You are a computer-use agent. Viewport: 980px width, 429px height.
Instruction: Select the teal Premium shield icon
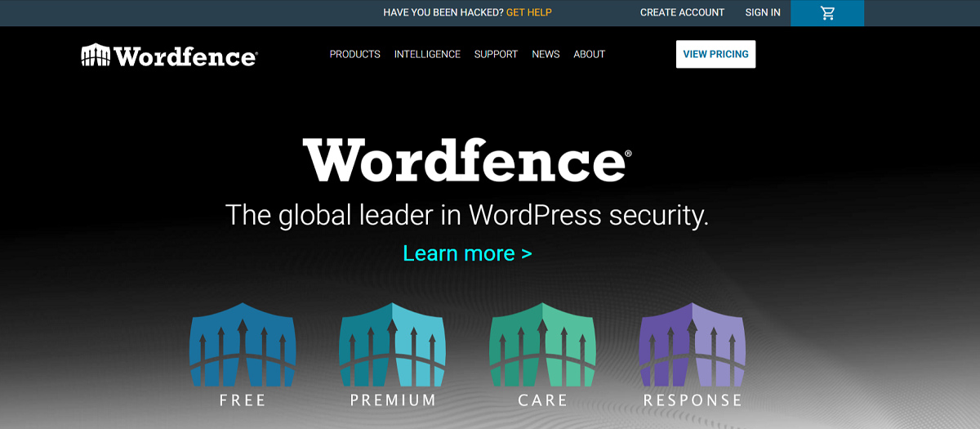click(393, 345)
